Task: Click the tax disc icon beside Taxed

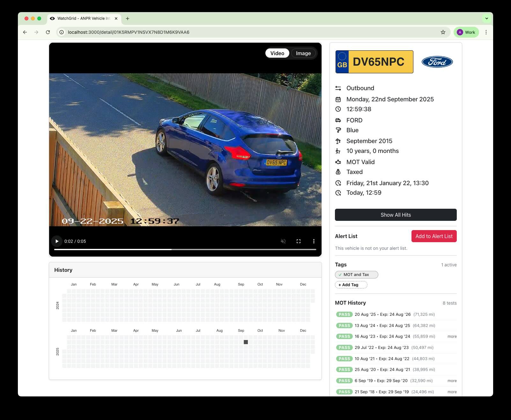Action: (338, 172)
